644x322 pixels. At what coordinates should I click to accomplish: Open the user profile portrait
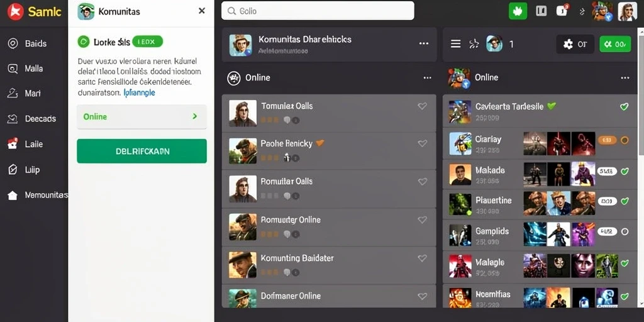point(627,11)
